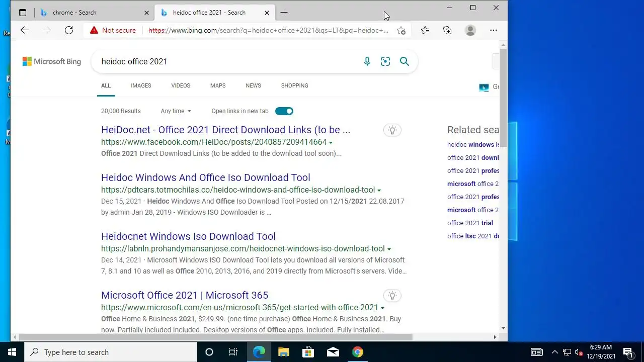The image size is (644, 362).
Task: Open the Favorites list icon
Action: (425, 30)
